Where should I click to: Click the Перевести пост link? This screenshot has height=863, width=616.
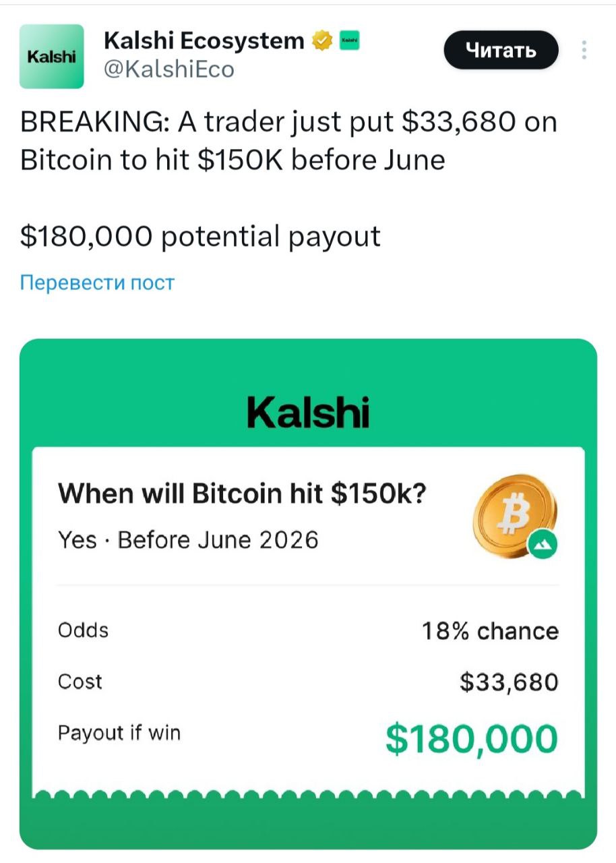(x=97, y=282)
